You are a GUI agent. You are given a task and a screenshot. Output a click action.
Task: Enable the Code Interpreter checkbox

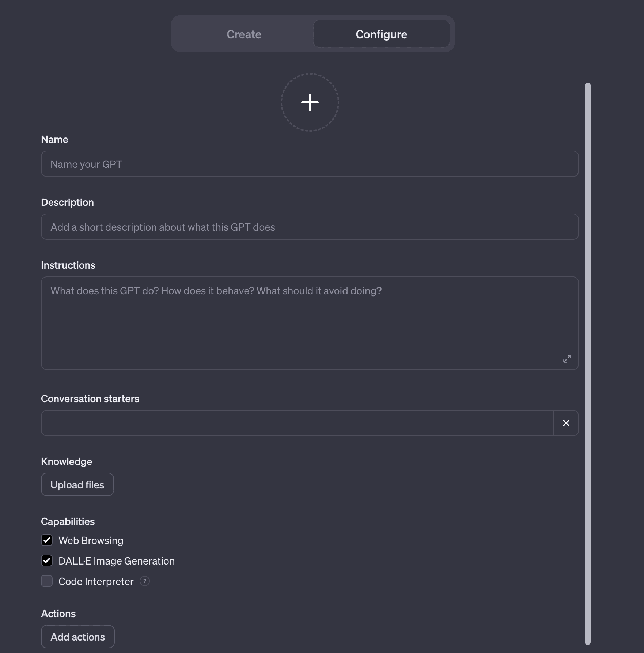point(47,581)
